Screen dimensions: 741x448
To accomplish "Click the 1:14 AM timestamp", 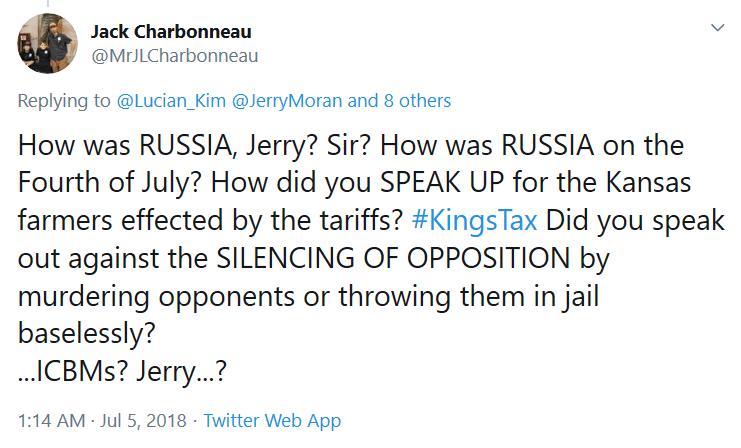I will (x=48, y=420).
